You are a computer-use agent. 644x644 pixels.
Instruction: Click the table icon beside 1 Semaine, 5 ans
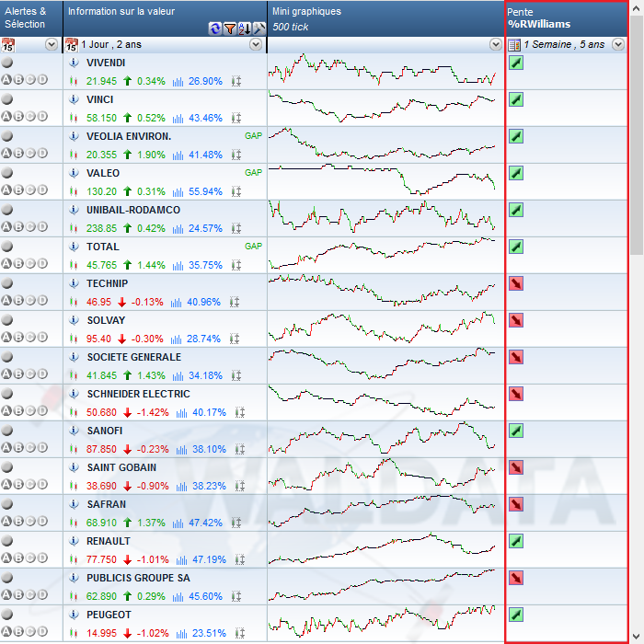pos(514,45)
